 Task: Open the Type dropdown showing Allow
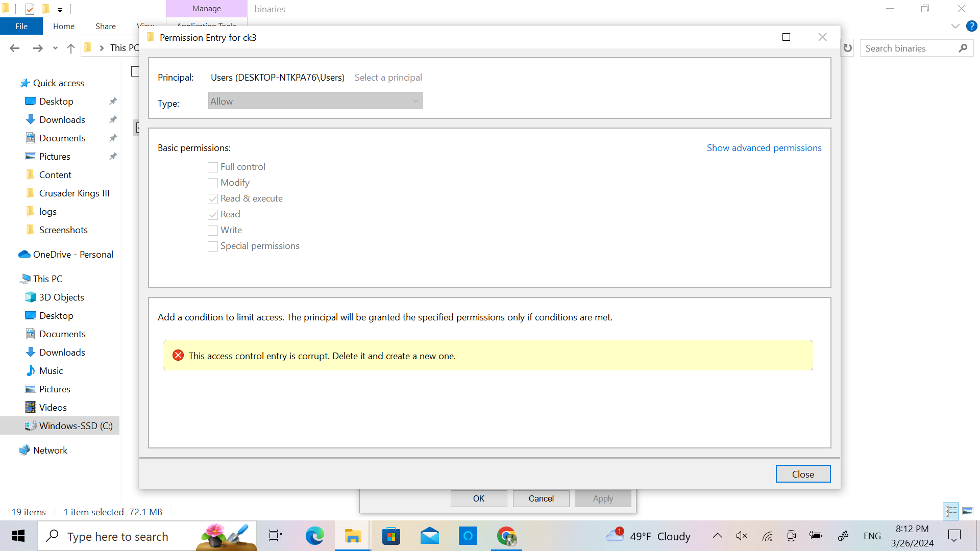pyautogui.click(x=315, y=101)
